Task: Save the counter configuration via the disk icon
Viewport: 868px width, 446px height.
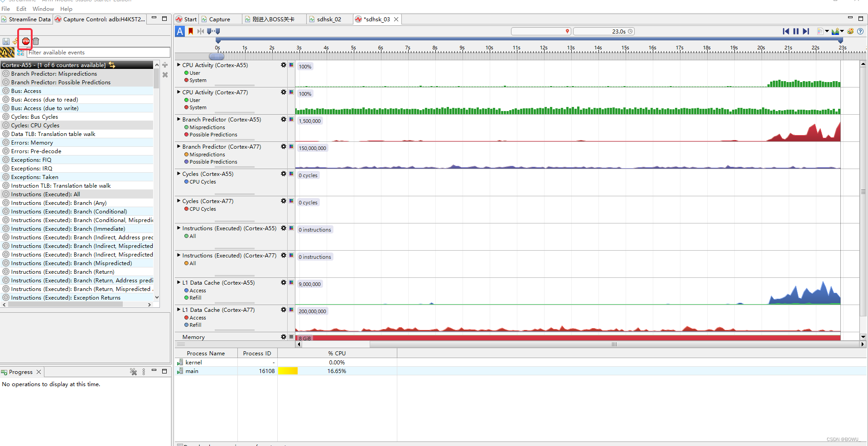Action: point(5,41)
